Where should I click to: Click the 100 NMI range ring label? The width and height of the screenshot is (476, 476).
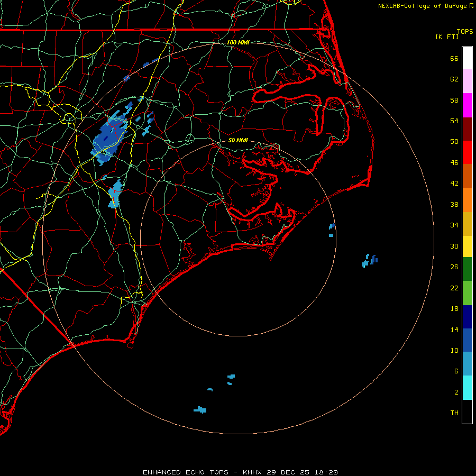pyautogui.click(x=238, y=42)
